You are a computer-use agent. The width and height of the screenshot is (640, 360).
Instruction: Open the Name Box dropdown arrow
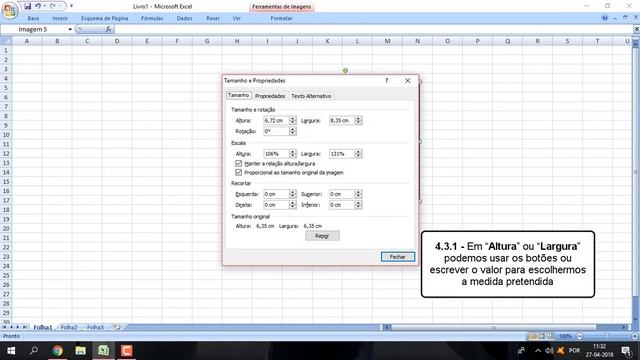(x=70, y=29)
